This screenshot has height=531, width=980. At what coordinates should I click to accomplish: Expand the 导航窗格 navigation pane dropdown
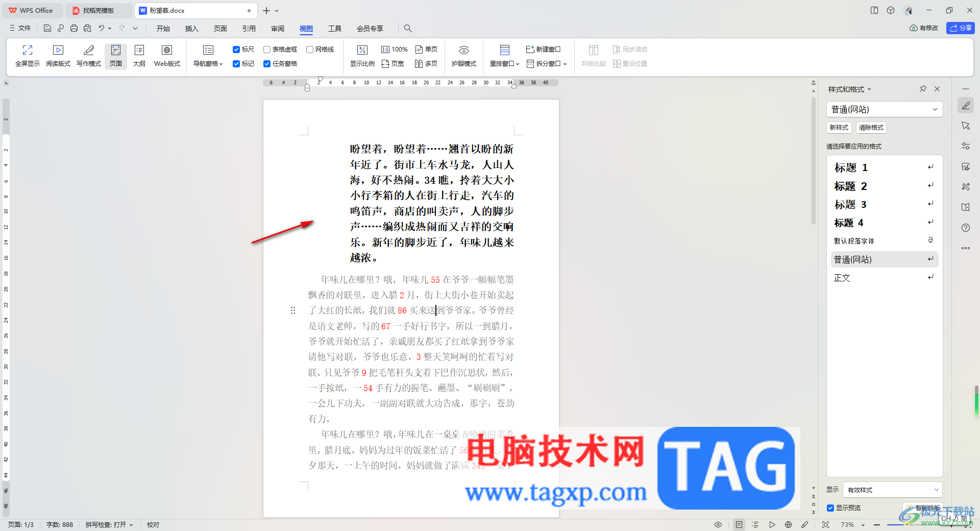(x=208, y=56)
